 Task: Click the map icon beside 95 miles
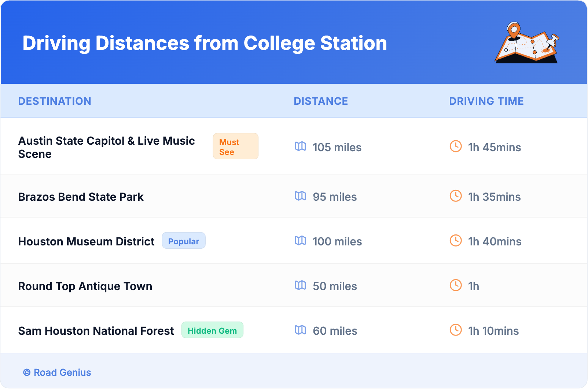coord(300,196)
